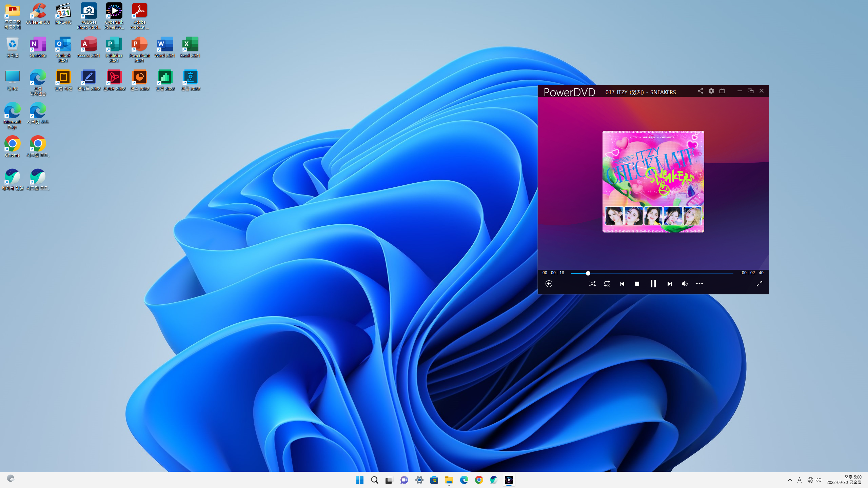Mute the PowerDVD volume icon
The height and width of the screenshot is (488, 868).
coord(684,284)
